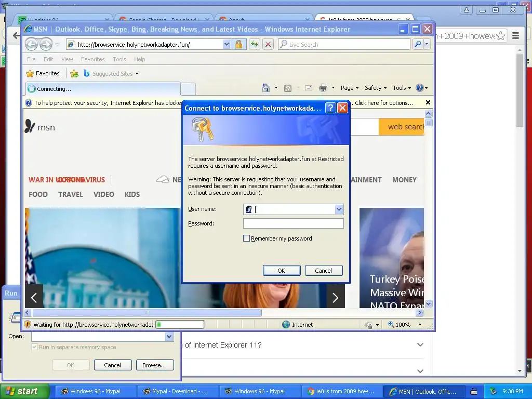
Task: Open the User name dropdown list
Action: coord(339,209)
